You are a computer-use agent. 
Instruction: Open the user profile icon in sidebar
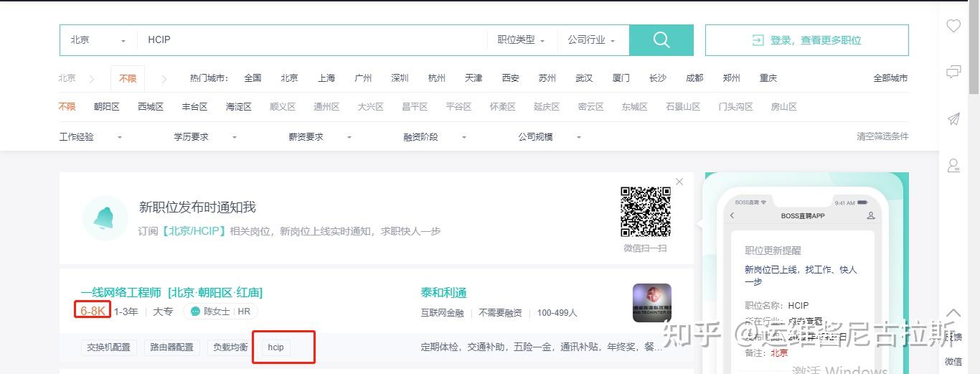pyautogui.click(x=953, y=166)
